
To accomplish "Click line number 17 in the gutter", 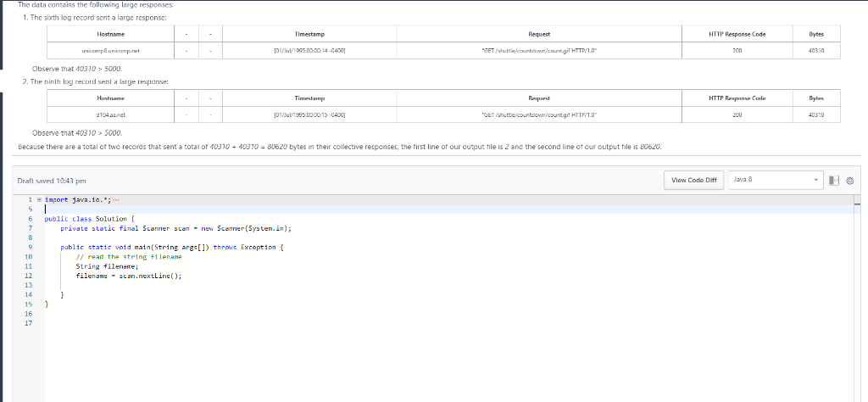I will pos(29,323).
